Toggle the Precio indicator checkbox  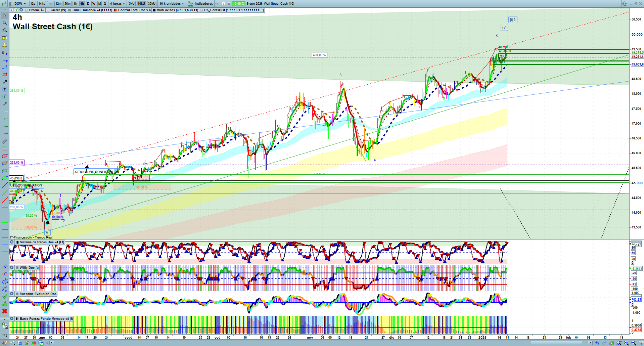[x=27, y=10]
